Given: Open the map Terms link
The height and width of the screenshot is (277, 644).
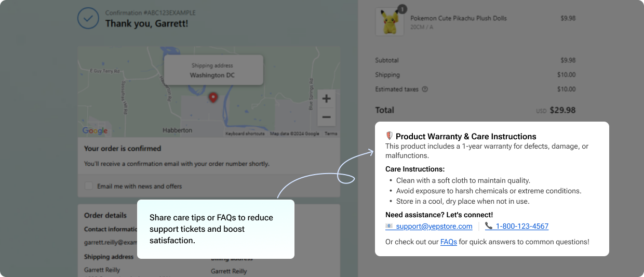Looking at the screenshot, I should pyautogui.click(x=331, y=134).
